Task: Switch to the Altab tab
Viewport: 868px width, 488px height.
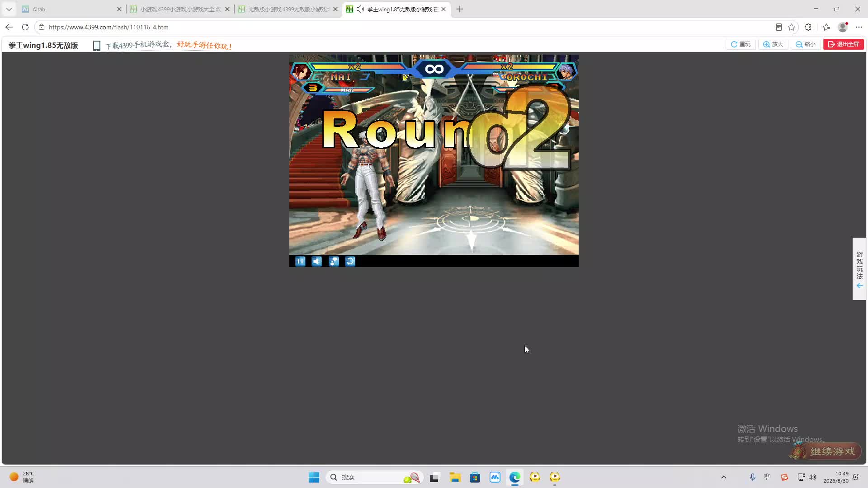Action: pos(71,9)
